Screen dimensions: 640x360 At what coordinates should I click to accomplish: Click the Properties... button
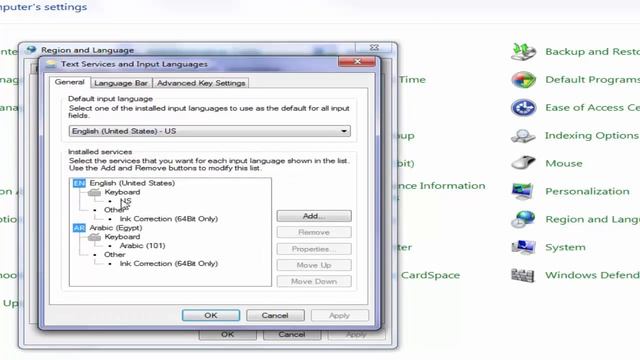[314, 249]
